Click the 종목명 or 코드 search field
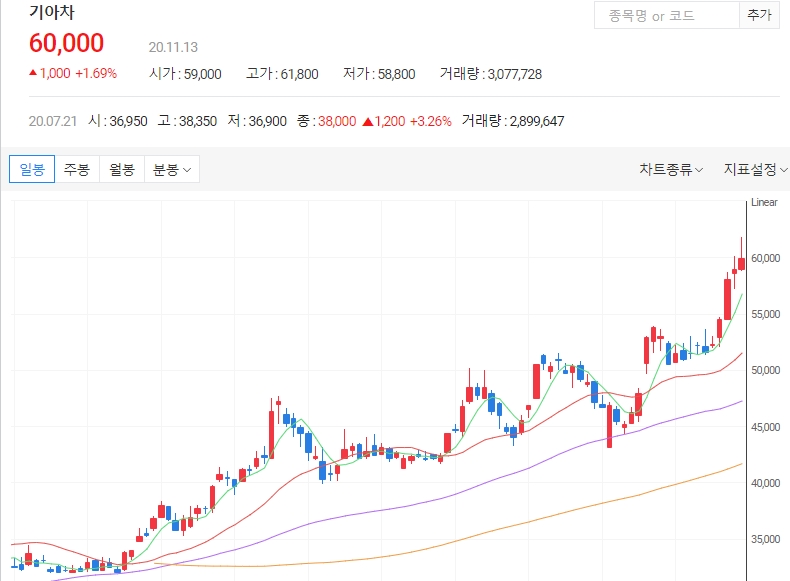Viewport: 790px width, 581px height. [x=667, y=16]
